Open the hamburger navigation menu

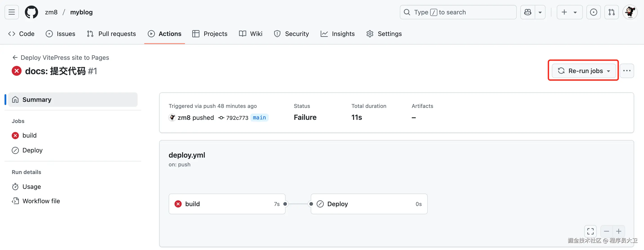[x=11, y=12]
